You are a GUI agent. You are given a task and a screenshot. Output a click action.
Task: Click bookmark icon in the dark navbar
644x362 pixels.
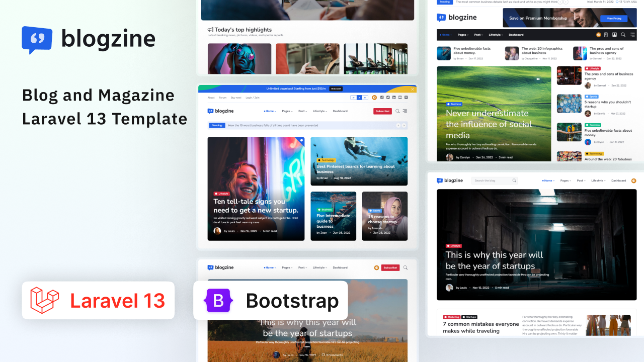click(606, 35)
